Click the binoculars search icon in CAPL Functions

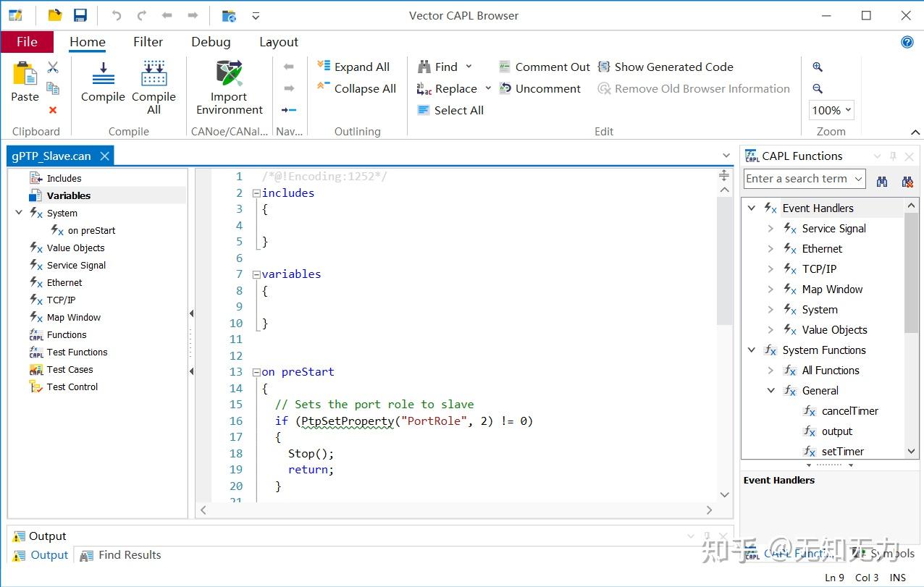point(881,182)
